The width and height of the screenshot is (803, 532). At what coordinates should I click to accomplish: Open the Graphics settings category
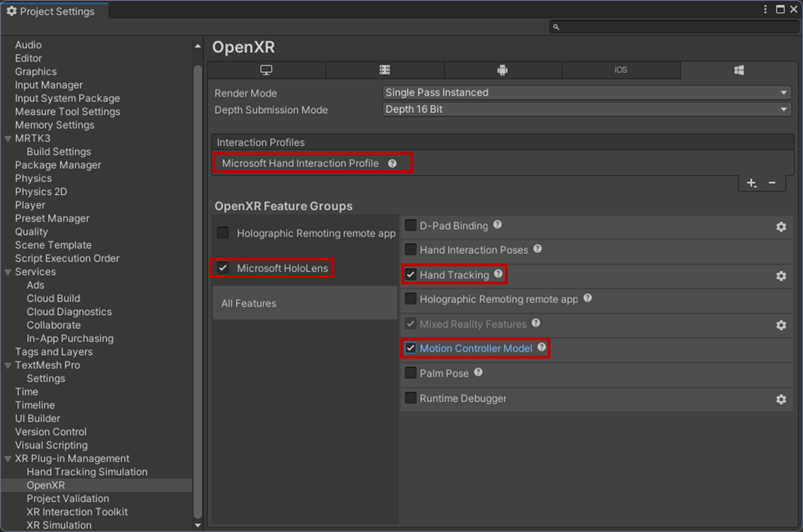36,72
